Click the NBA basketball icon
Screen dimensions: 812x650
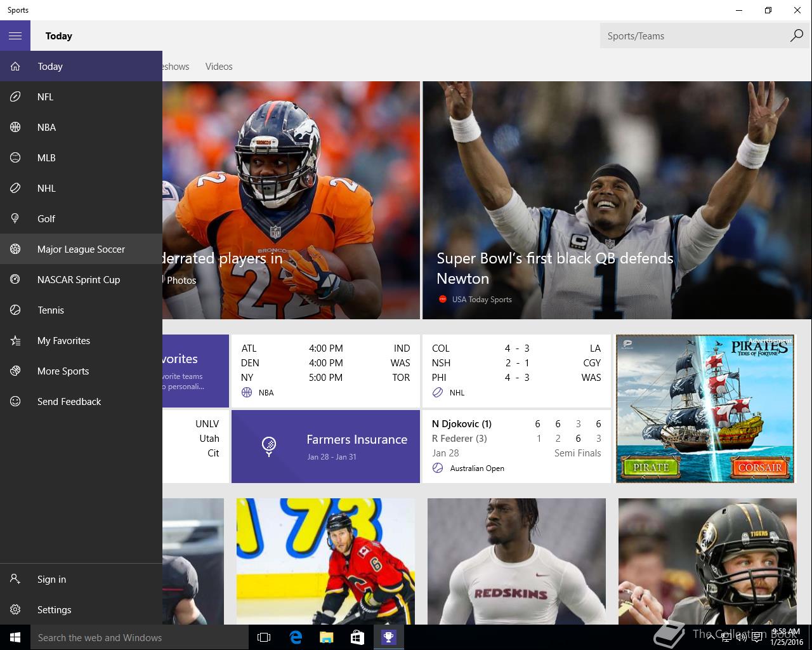(x=15, y=127)
